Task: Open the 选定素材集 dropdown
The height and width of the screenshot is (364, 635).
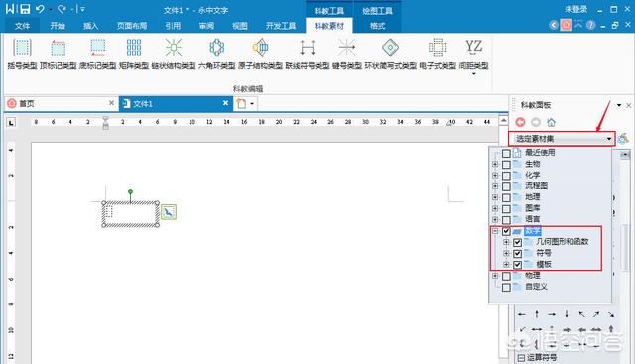Action: click(x=563, y=139)
